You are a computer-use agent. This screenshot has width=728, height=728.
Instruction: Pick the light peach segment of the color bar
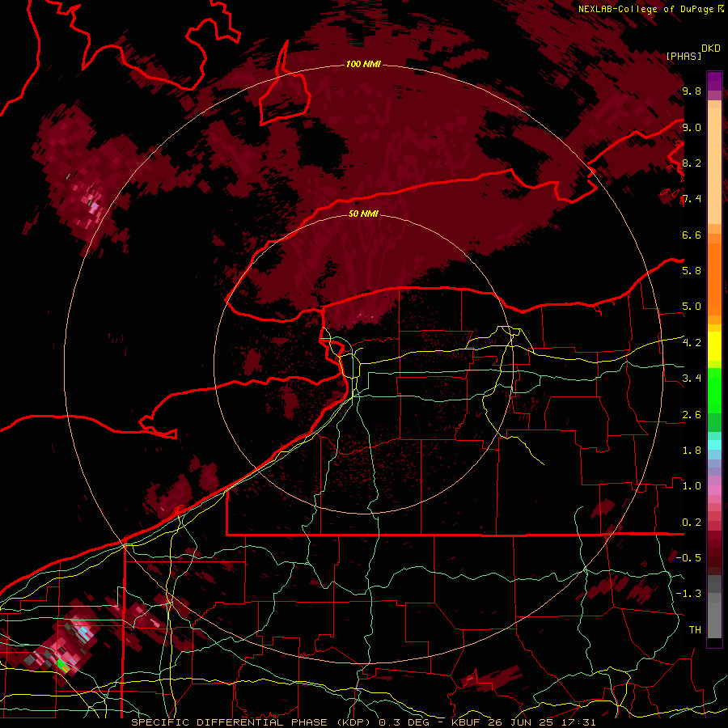coord(714,166)
